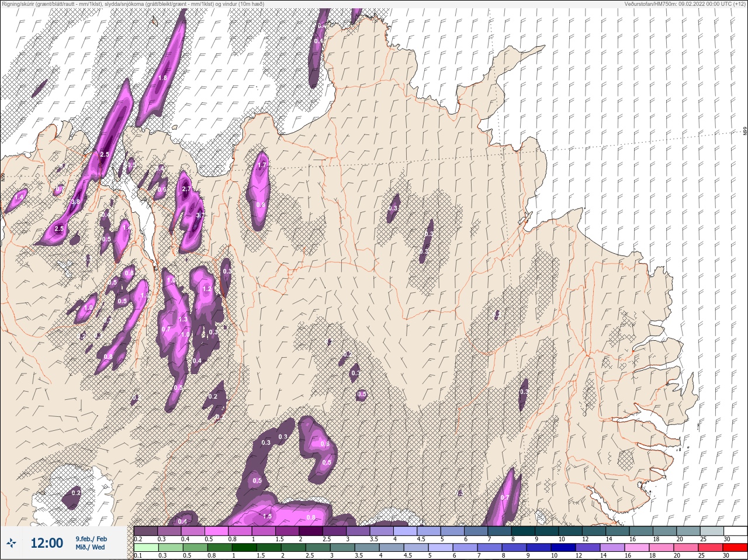Click the Veðurstofan logo icon beside 12:00
This screenshot has height=560, width=748.
point(11,543)
